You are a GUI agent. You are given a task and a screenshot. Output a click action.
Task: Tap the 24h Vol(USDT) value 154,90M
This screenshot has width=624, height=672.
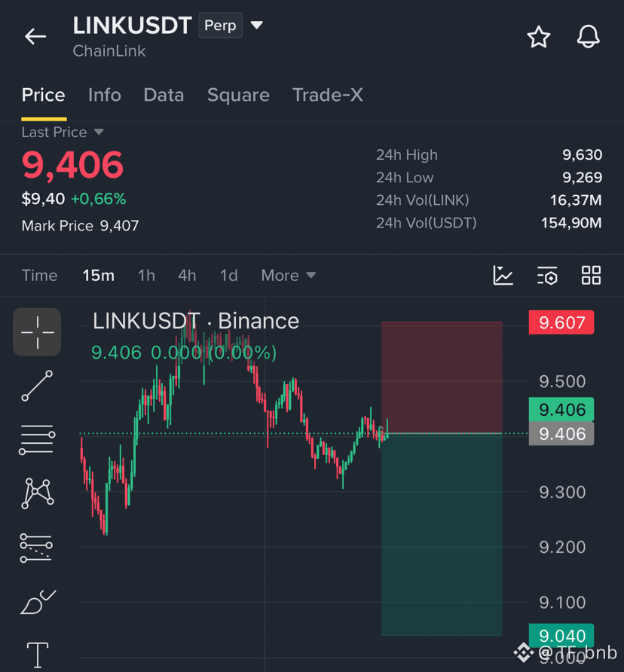click(571, 223)
